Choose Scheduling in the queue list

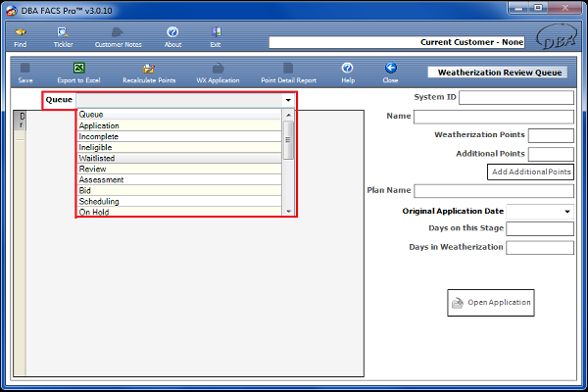pyautogui.click(x=179, y=202)
